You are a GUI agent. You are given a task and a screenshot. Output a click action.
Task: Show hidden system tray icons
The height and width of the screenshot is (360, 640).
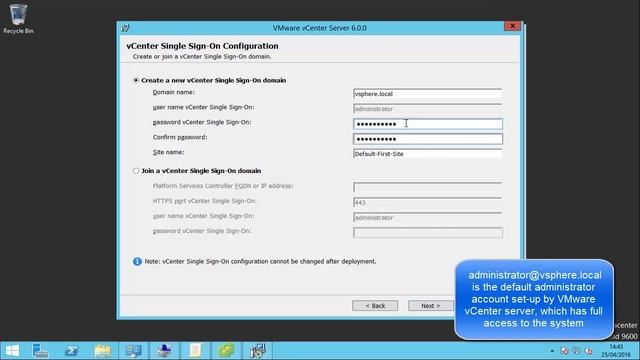click(552, 351)
